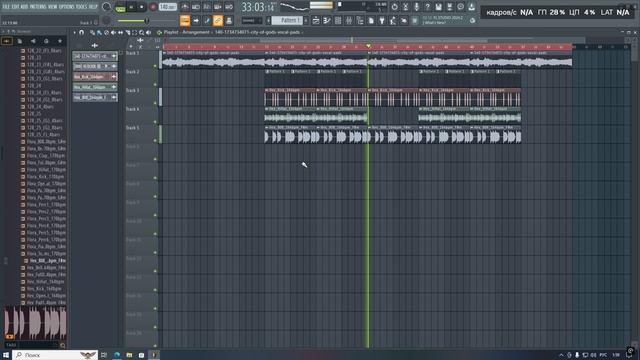Select the Nes_808 picker clip entry
Viewport: 640px width, 360px height.
95,98
